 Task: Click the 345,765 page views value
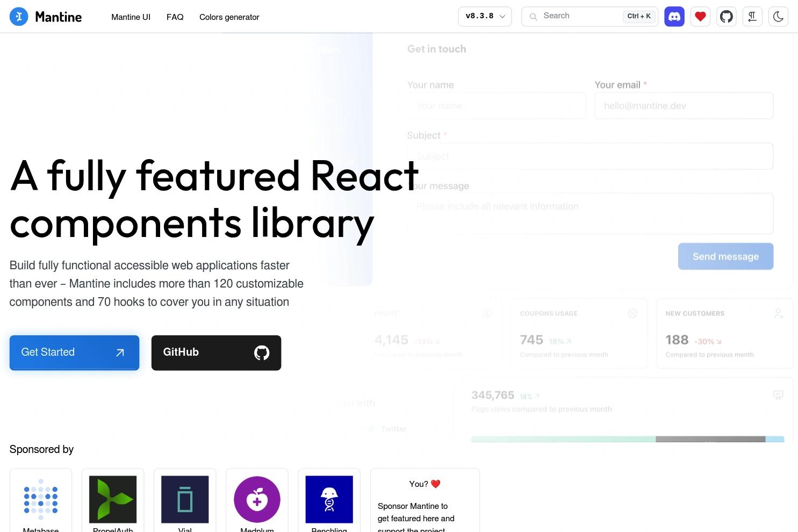[x=493, y=395]
